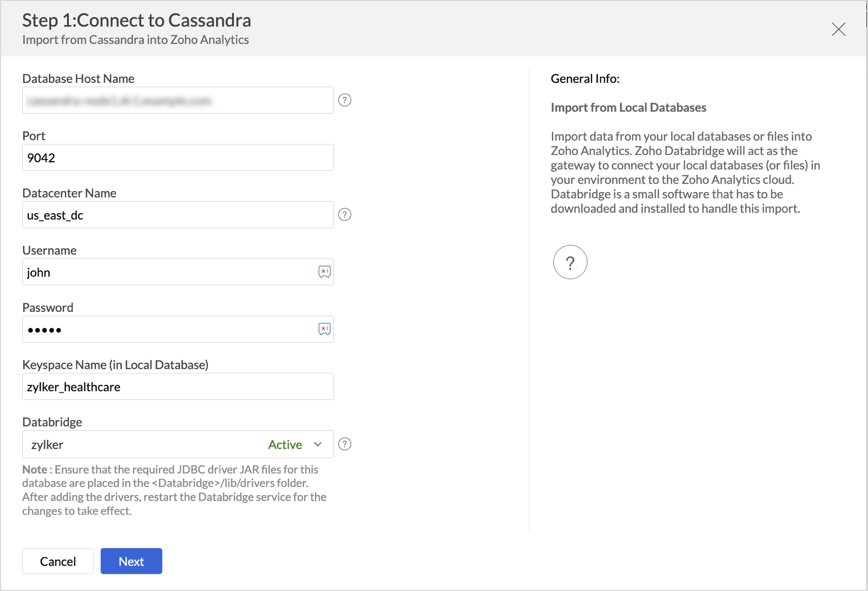Click large question mark under General Info

(570, 262)
